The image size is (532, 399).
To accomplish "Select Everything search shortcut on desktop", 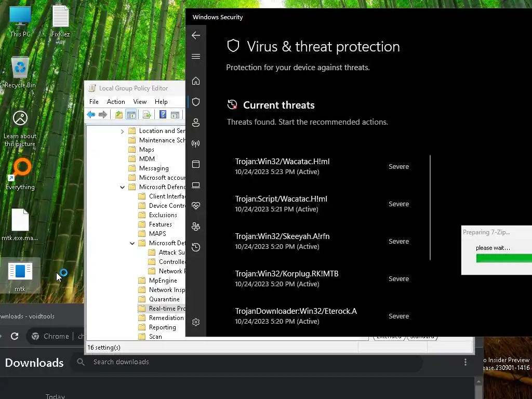I will [20, 174].
